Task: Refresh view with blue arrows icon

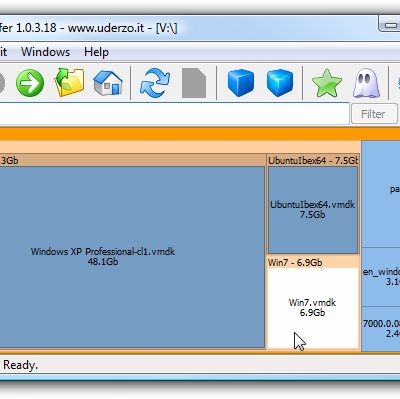Action: tap(155, 83)
